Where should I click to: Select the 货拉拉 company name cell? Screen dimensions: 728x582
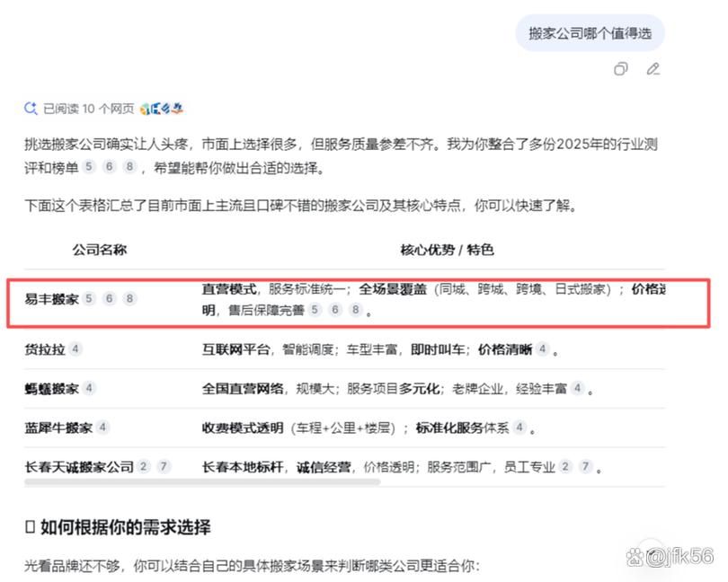click(x=45, y=349)
